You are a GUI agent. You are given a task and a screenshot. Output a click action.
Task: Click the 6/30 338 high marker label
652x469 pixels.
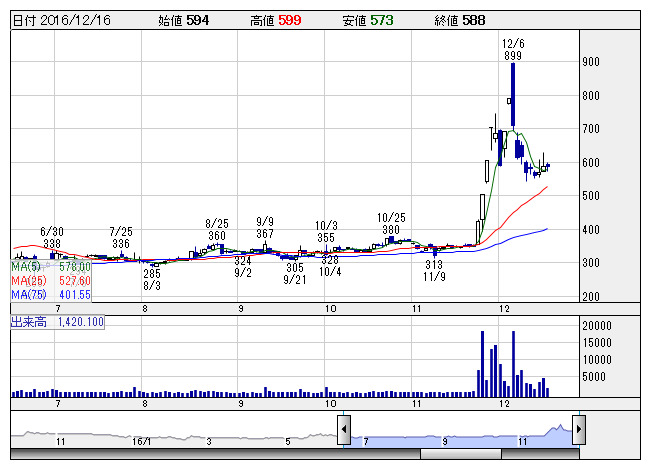pyautogui.click(x=52, y=237)
